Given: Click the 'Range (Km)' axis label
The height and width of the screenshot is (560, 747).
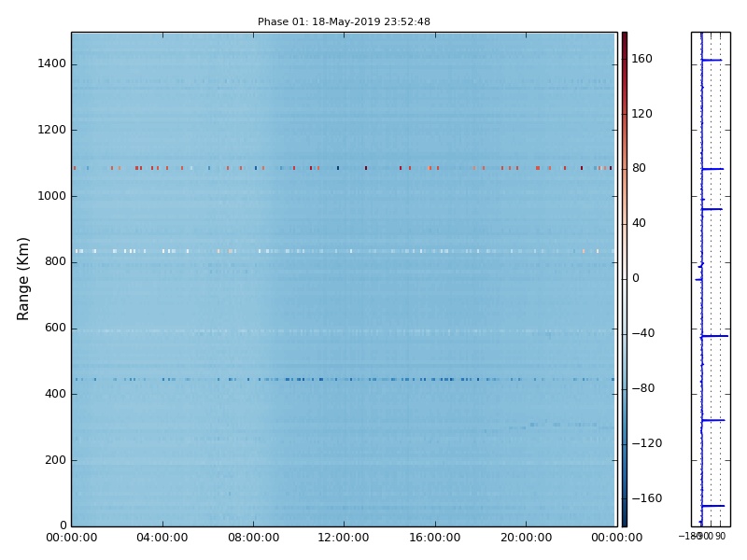Looking at the screenshot, I should 22,279.
